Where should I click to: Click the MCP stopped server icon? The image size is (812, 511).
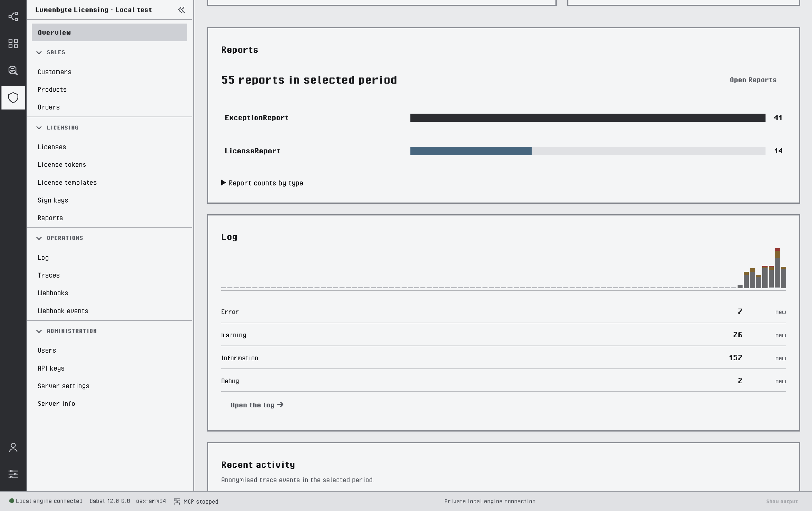pos(177,502)
